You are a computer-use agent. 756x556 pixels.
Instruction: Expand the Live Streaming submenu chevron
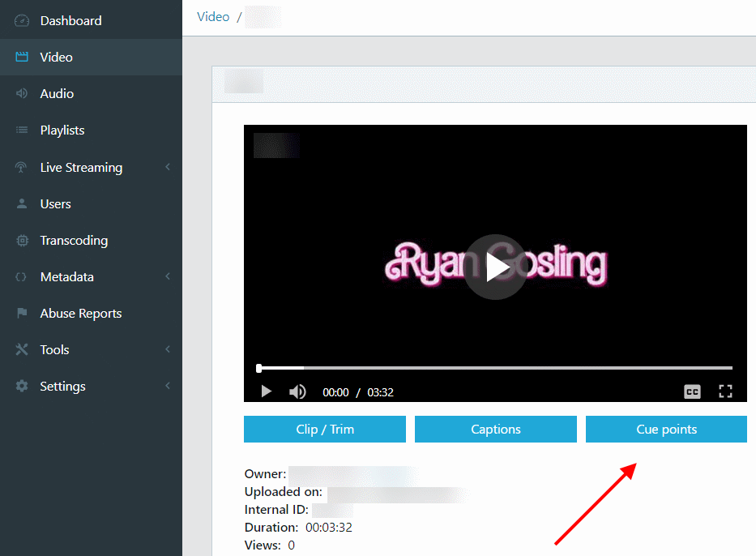point(168,167)
